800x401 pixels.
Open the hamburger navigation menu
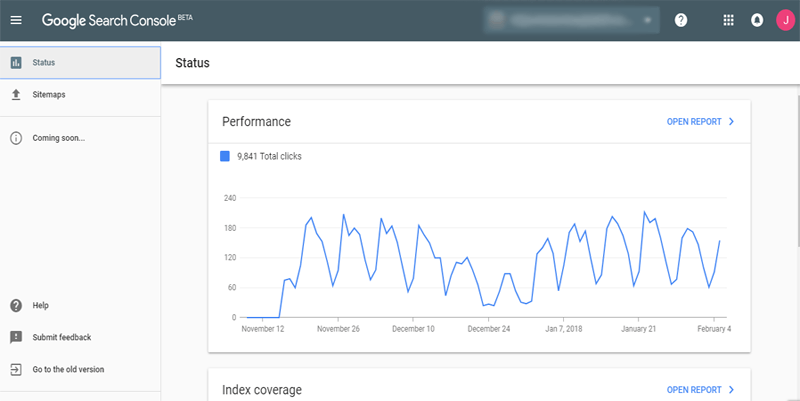pos(16,20)
